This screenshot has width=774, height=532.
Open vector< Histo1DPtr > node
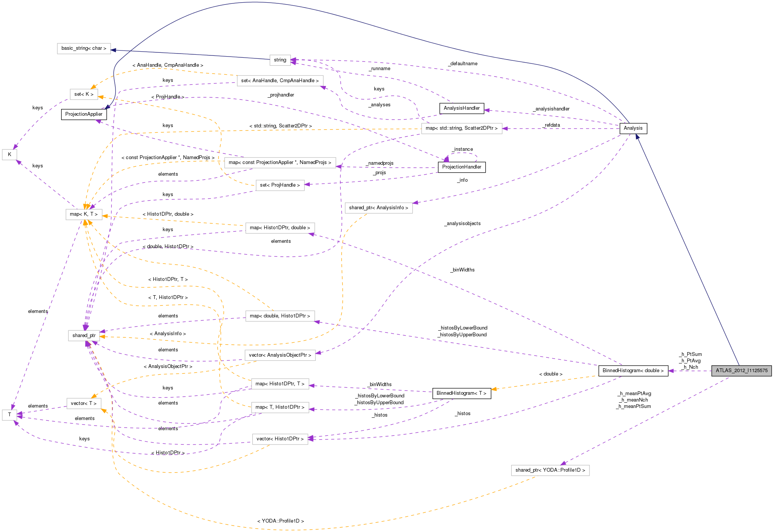(x=280, y=439)
